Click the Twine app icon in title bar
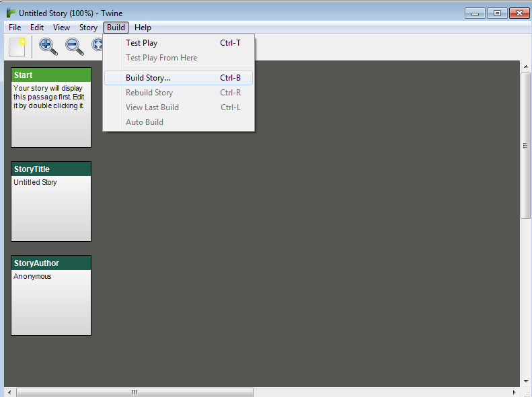Screen dimensions: 532x397 pyautogui.click(x=11, y=13)
